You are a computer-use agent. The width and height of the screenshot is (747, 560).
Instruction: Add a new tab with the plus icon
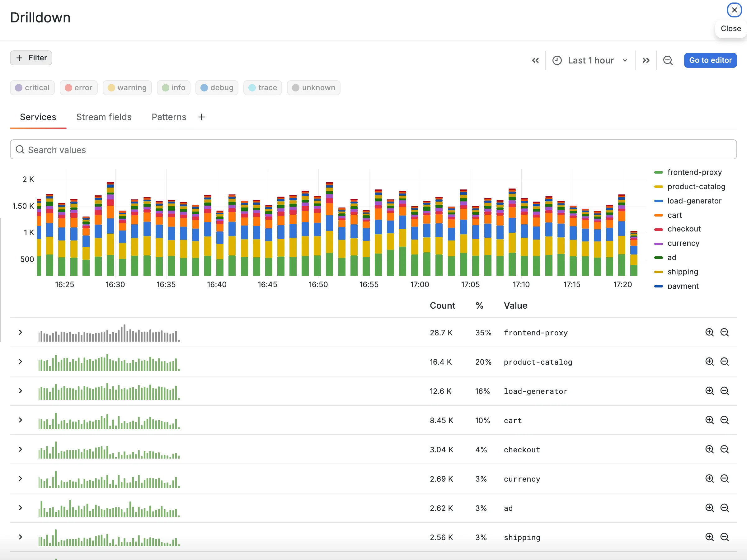[202, 117]
